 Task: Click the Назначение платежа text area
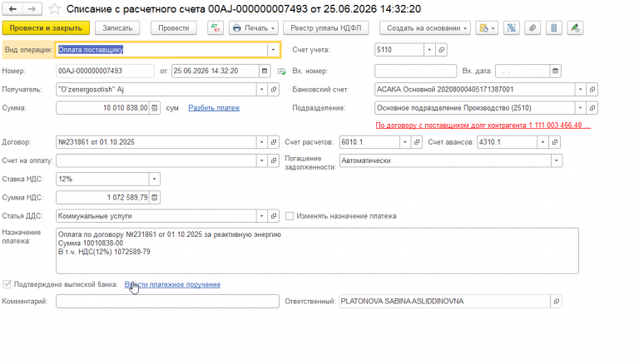coord(317,251)
